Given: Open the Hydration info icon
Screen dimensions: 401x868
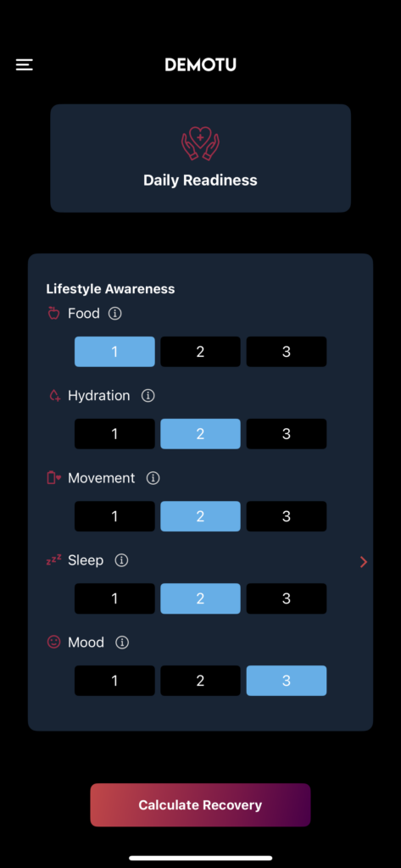Looking at the screenshot, I should pyautogui.click(x=148, y=396).
